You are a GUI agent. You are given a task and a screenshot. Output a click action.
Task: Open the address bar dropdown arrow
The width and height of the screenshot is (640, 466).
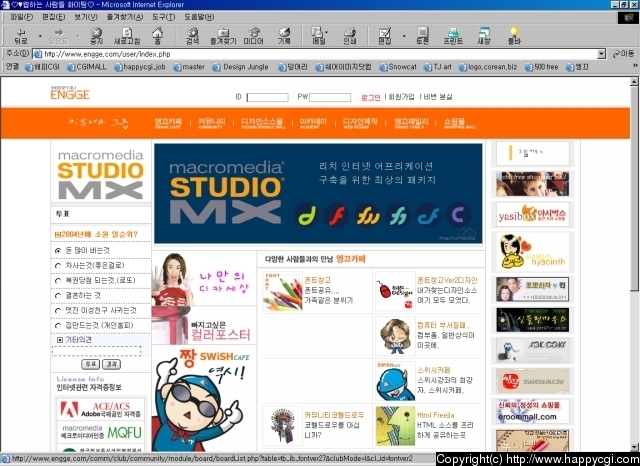(x=601, y=54)
